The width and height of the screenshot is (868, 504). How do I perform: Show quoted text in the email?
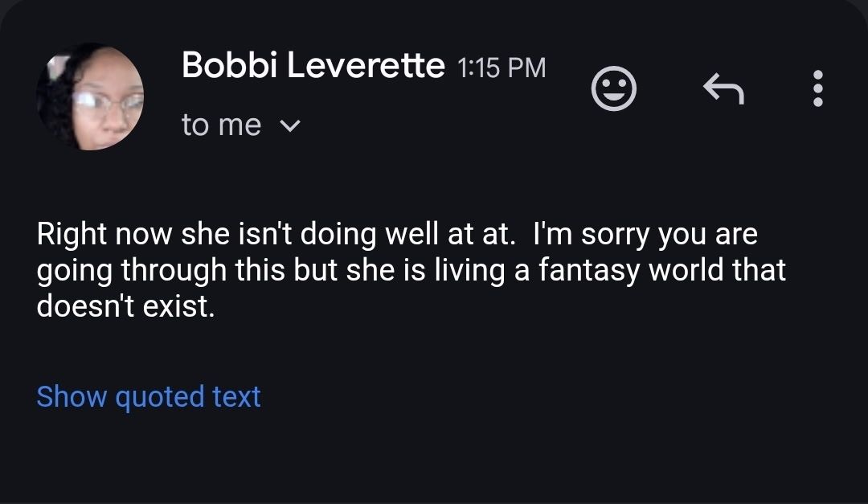tap(149, 396)
